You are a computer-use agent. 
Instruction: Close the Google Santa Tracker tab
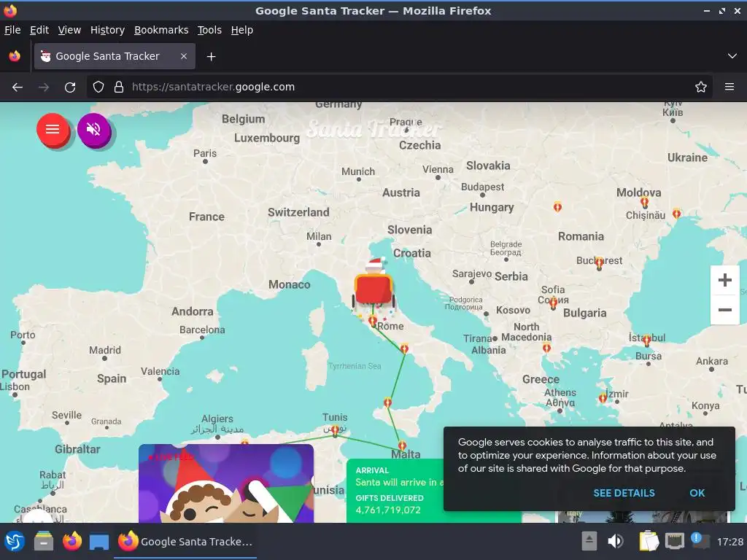183,56
